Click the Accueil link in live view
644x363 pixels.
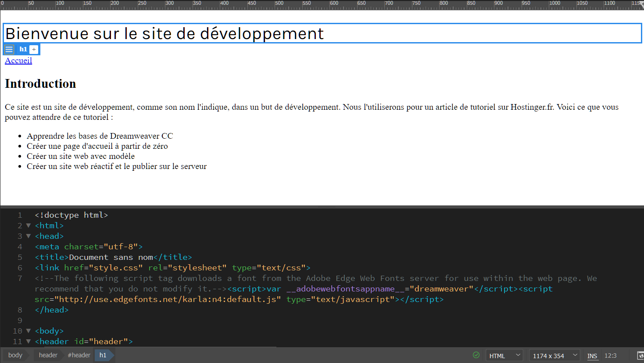click(18, 61)
